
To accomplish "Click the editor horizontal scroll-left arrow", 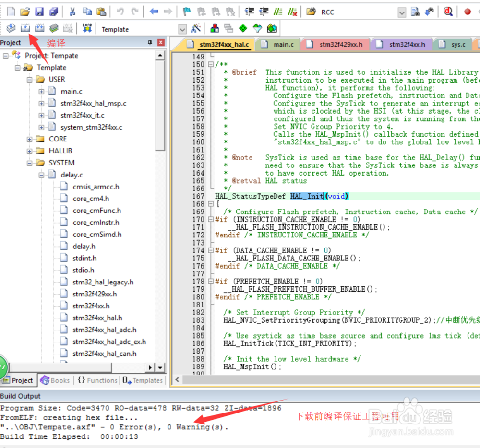I will pos(177,380).
